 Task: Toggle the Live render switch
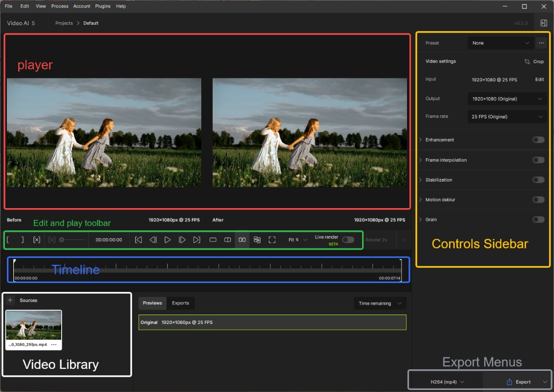(x=348, y=240)
